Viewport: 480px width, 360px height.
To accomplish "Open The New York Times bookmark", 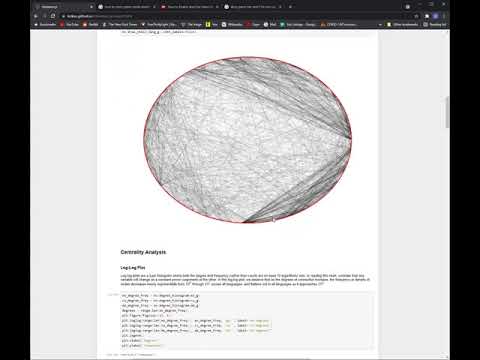I will pyautogui.click(x=120, y=24).
